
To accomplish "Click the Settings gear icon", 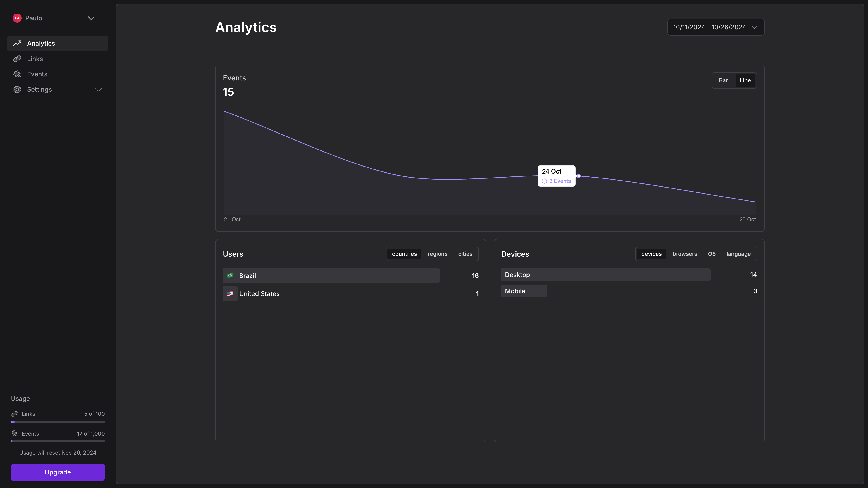I will coord(17,90).
